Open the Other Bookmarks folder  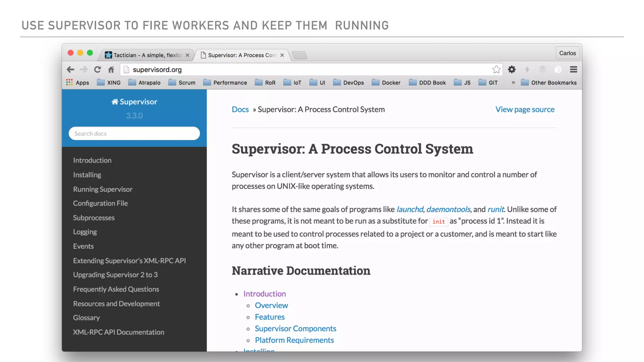[549, 83]
